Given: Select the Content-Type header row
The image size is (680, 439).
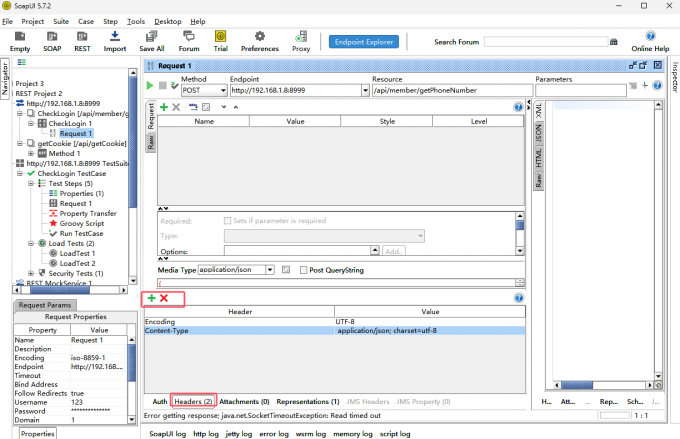Looking at the screenshot, I should [334, 331].
